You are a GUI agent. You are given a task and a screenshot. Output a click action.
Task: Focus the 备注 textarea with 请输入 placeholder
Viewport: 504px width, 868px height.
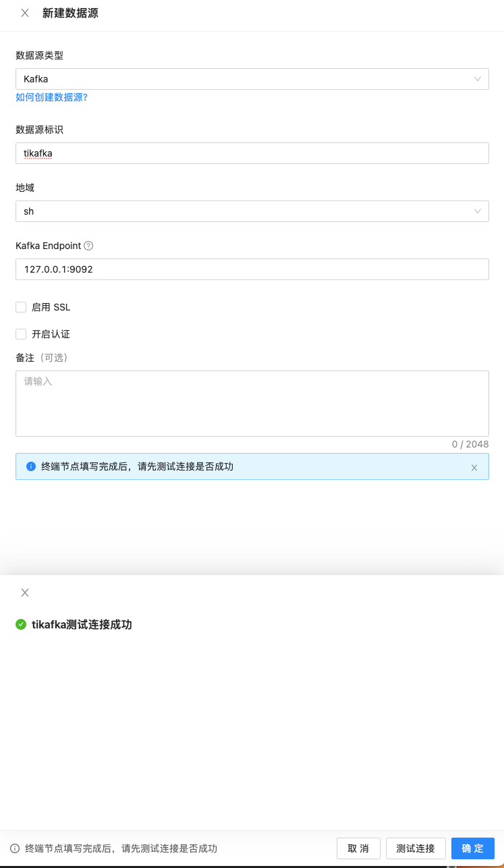pos(252,404)
